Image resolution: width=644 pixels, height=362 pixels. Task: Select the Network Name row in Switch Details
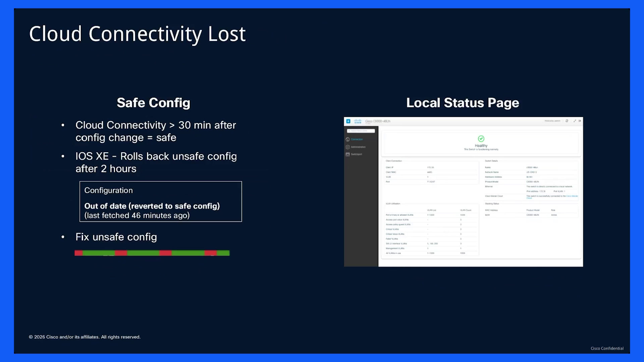531,172
